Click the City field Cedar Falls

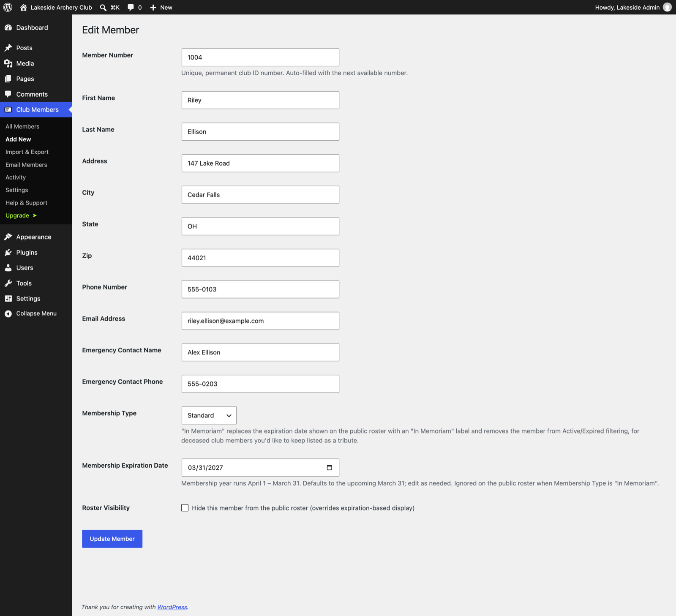(x=260, y=195)
